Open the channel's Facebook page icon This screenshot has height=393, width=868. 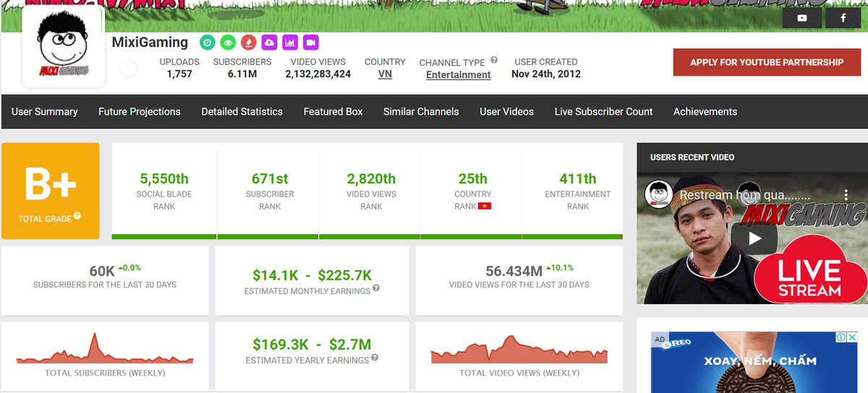843,18
